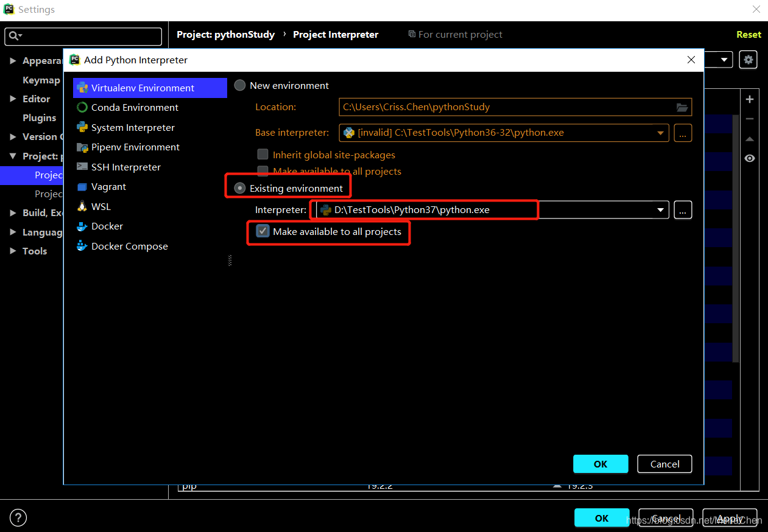
Task: Choose System Interpreter option
Action: [x=133, y=127]
